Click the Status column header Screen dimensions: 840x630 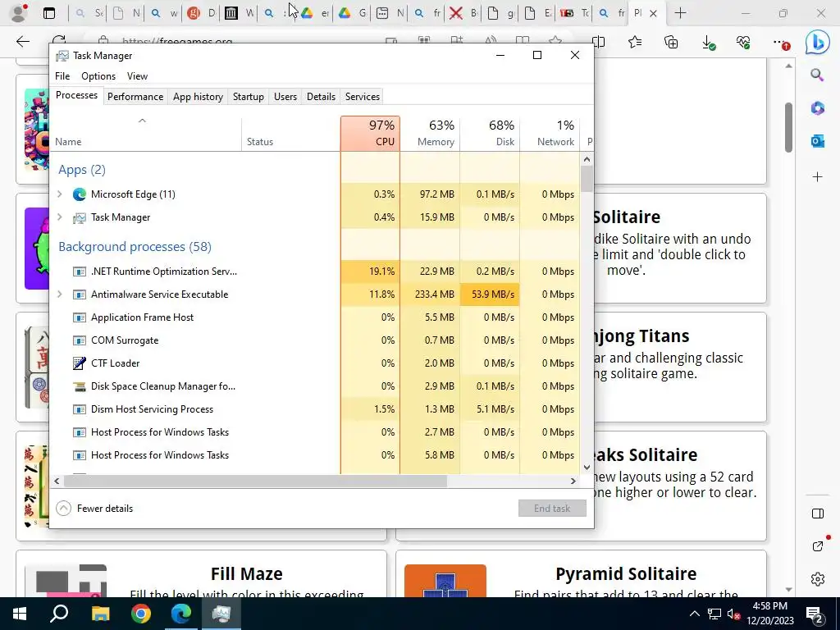coord(291,134)
